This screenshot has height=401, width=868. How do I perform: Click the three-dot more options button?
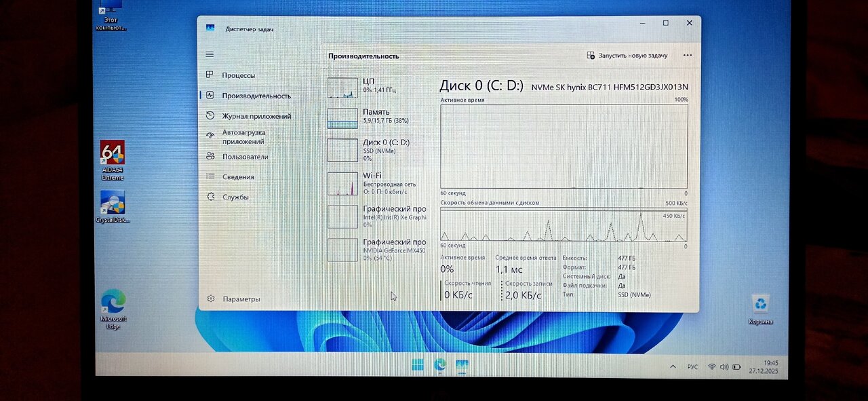(x=688, y=56)
